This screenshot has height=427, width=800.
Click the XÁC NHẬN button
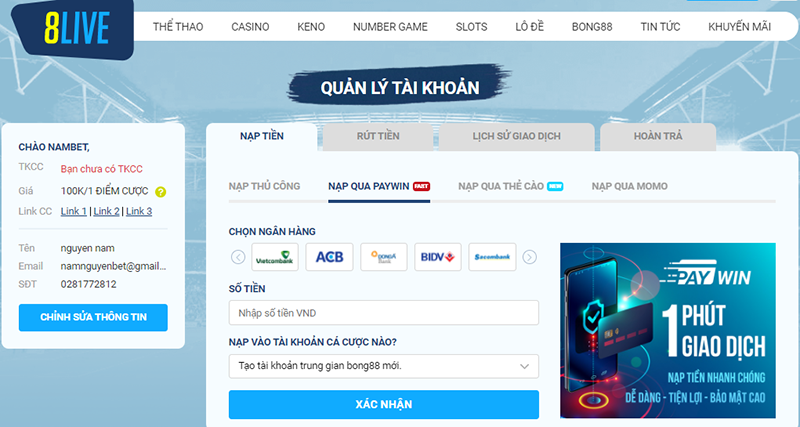pyautogui.click(x=384, y=405)
